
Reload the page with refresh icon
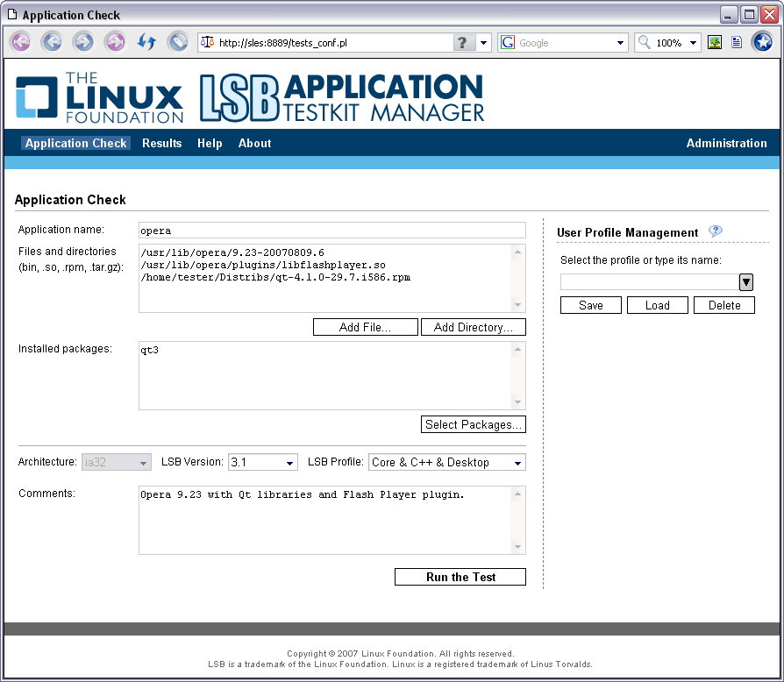[x=146, y=42]
